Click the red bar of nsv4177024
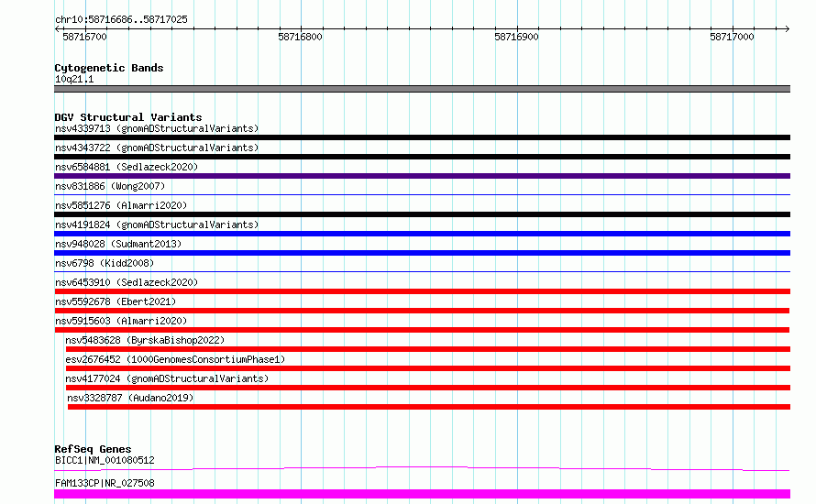This screenshot has height=504, width=816. tap(428, 388)
